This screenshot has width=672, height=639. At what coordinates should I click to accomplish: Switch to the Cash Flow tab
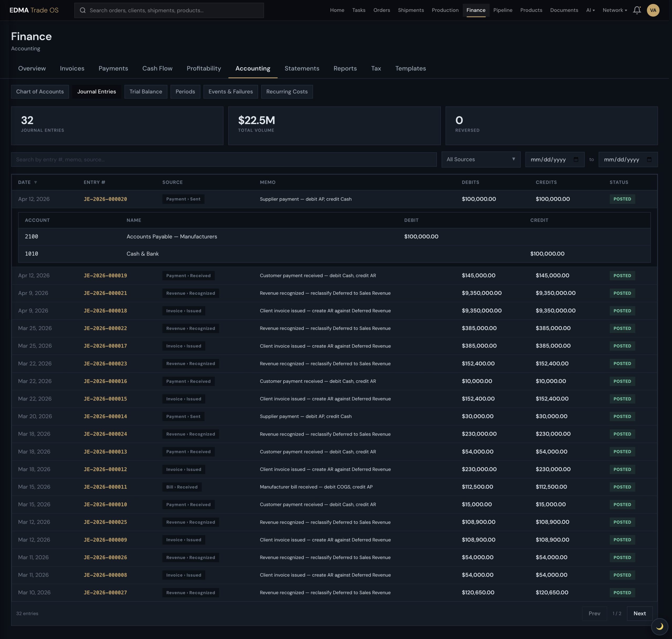[157, 68]
